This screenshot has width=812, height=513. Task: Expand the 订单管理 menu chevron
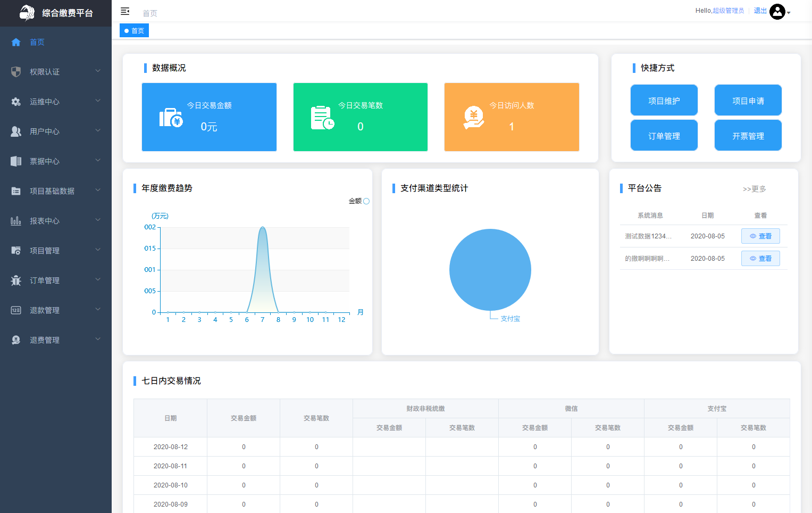pos(98,279)
